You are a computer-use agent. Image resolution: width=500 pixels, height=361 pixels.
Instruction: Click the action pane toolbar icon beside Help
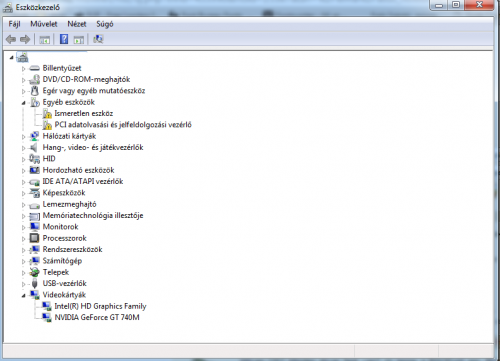click(79, 40)
